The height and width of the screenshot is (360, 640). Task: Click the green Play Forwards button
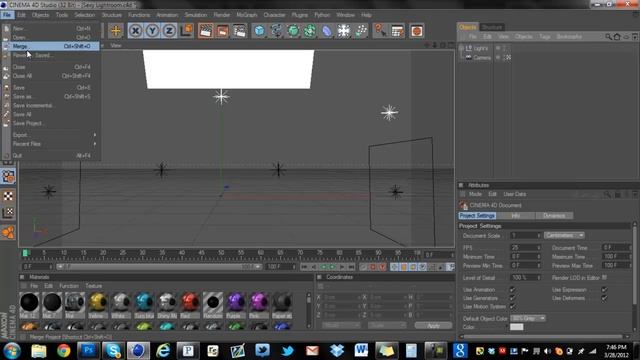[x=333, y=267]
